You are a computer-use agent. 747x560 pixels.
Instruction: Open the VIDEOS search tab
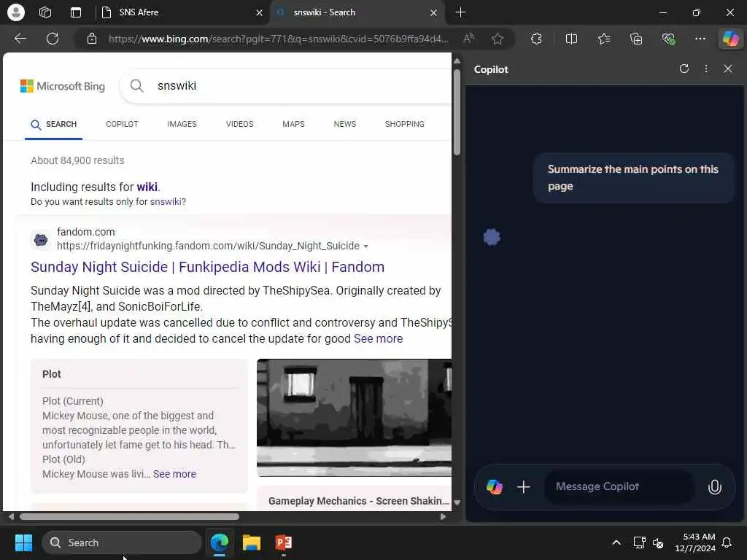pyautogui.click(x=239, y=124)
